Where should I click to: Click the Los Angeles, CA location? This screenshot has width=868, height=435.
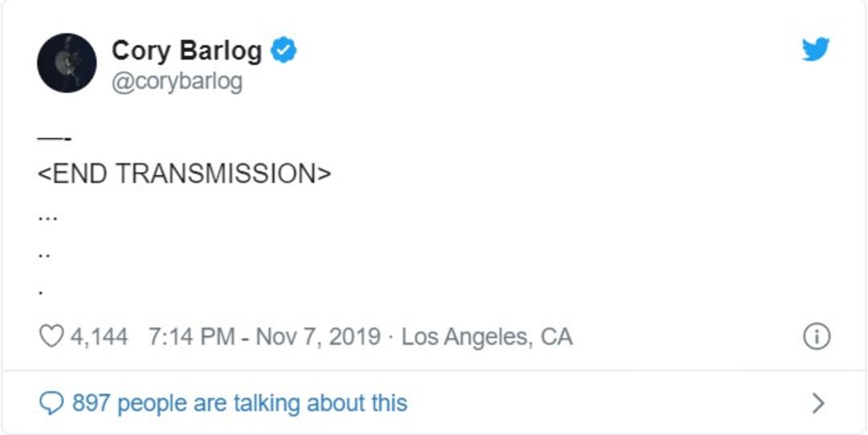(486, 337)
